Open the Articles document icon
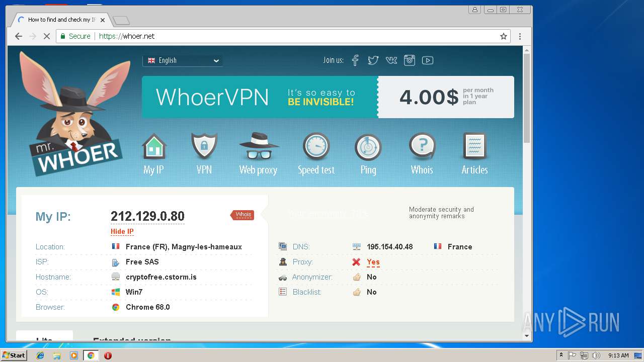The height and width of the screenshot is (362, 644). [x=474, y=146]
